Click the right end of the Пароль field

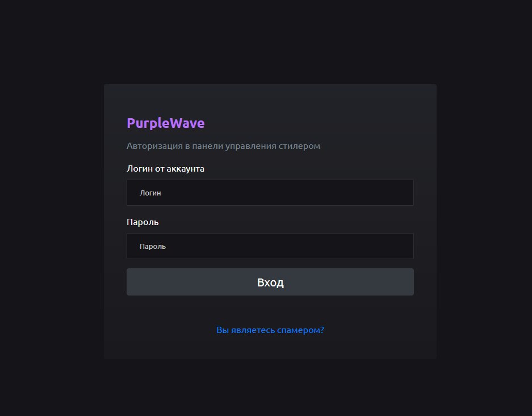point(403,246)
